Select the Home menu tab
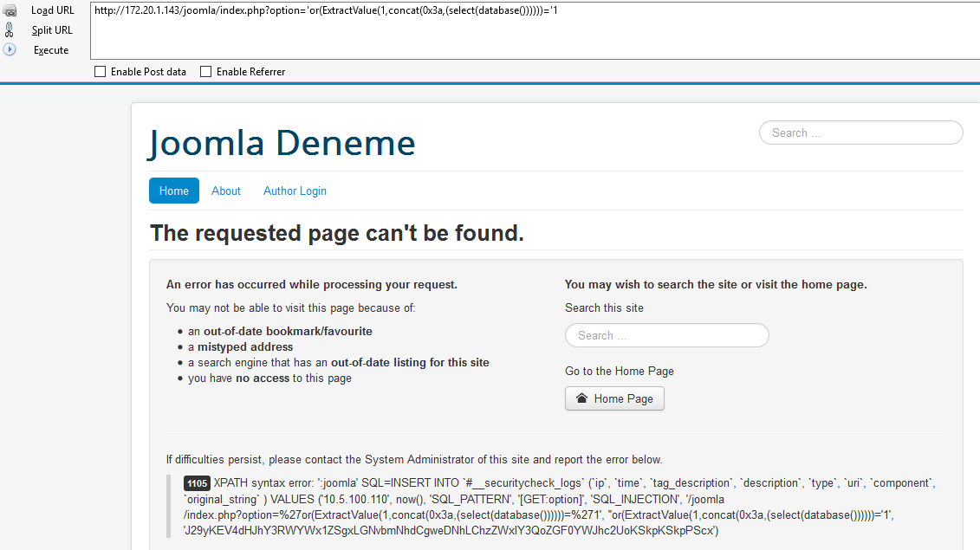Screen dimensions: 980x550 [x=174, y=191]
